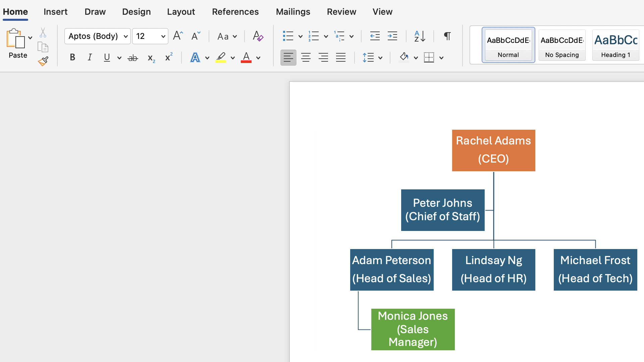Open the line spacing options dropdown
The height and width of the screenshot is (362, 644).
coord(380,57)
